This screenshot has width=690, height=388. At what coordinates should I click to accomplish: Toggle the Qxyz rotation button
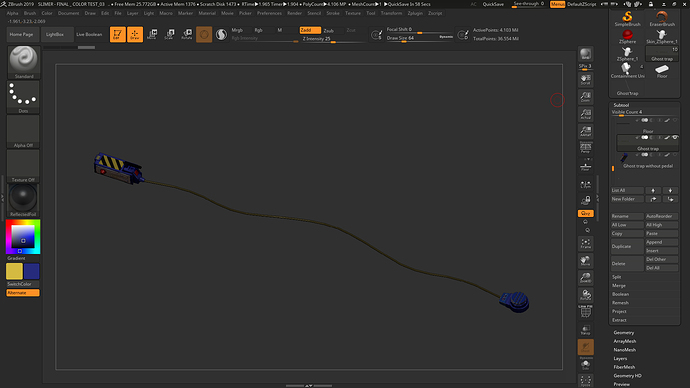[585, 213]
